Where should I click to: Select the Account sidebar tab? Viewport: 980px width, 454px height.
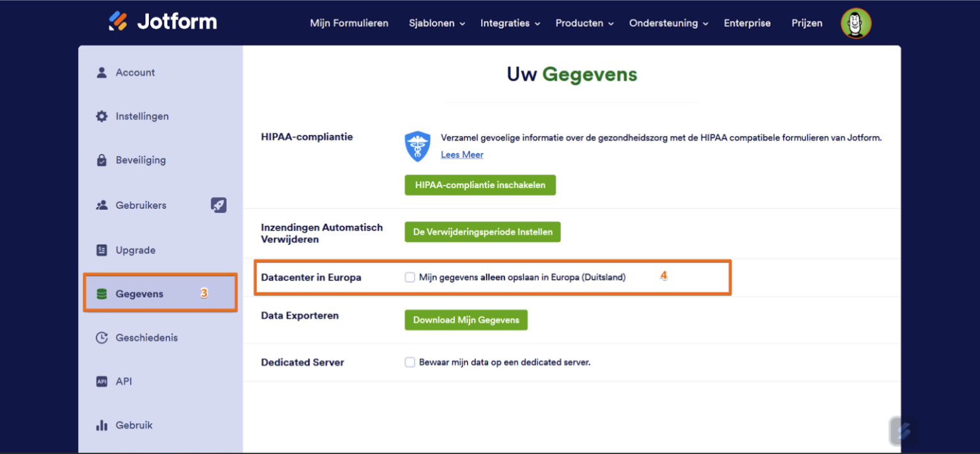tap(160, 72)
